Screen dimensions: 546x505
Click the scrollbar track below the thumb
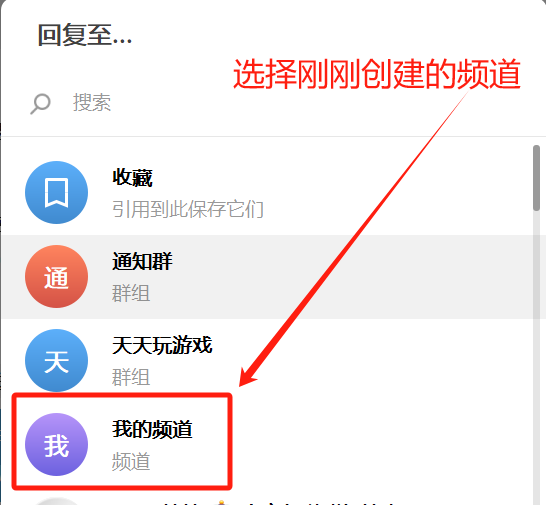point(537,357)
